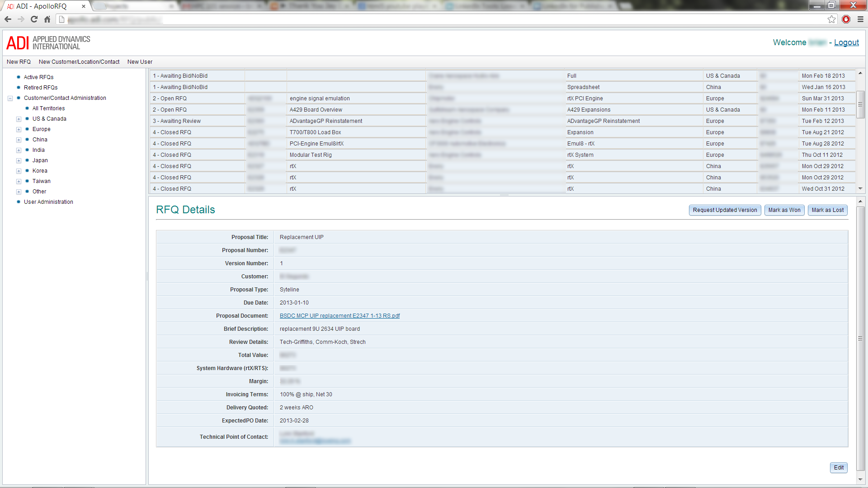Open the browser home icon

tap(47, 19)
